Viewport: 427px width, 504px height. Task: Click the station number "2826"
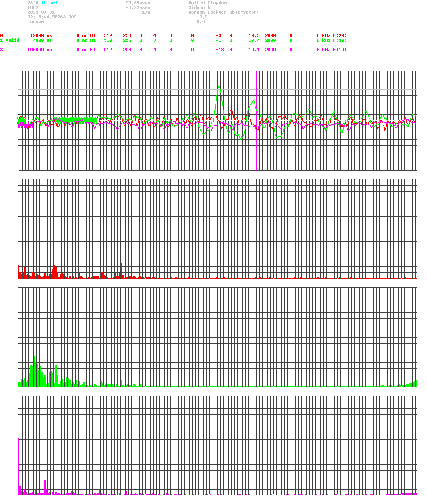[x=33, y=3]
